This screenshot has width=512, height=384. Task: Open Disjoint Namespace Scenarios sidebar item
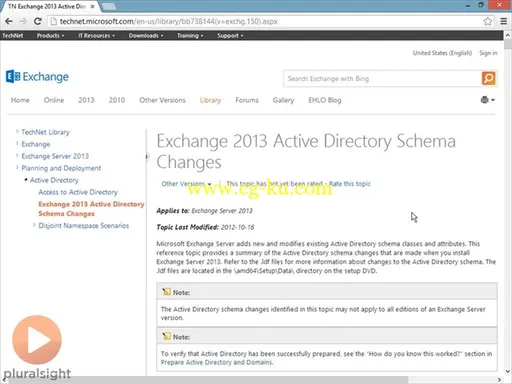(83, 226)
